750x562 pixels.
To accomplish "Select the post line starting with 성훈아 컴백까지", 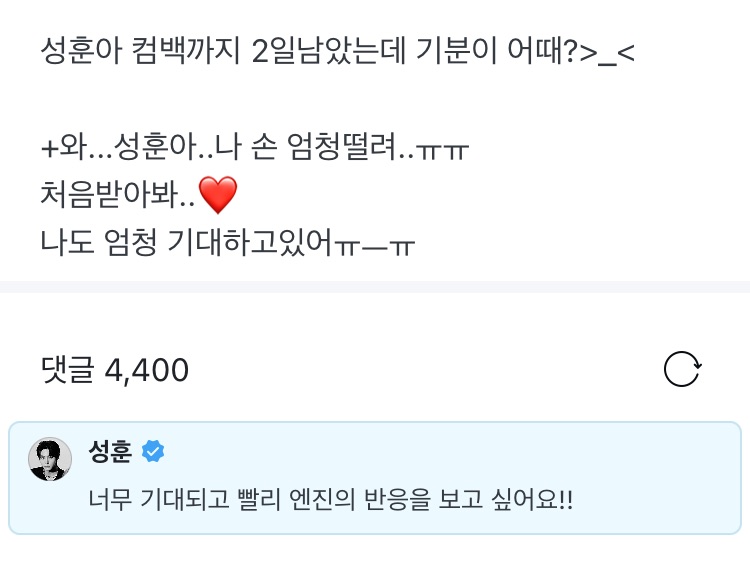I will click(x=338, y=51).
